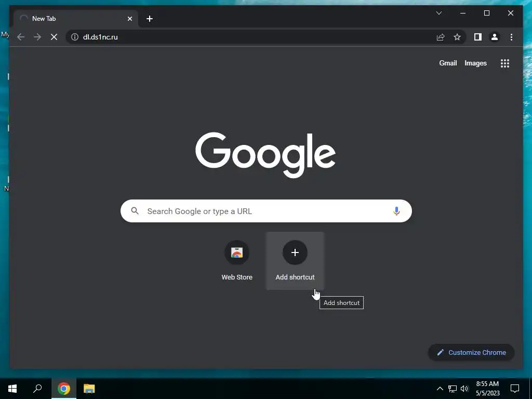
Task: Open the notification center
Action: (x=515, y=389)
